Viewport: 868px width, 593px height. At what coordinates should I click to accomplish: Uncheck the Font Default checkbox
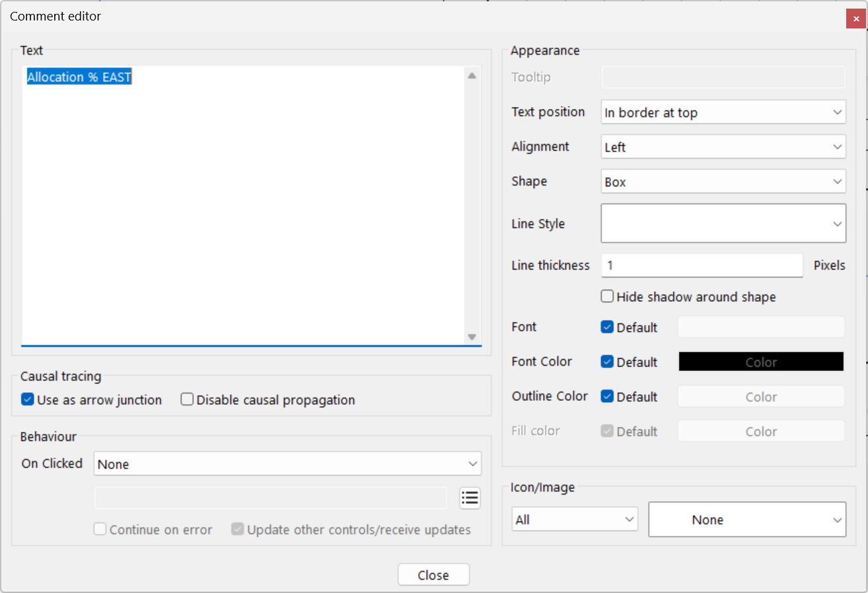coord(606,327)
